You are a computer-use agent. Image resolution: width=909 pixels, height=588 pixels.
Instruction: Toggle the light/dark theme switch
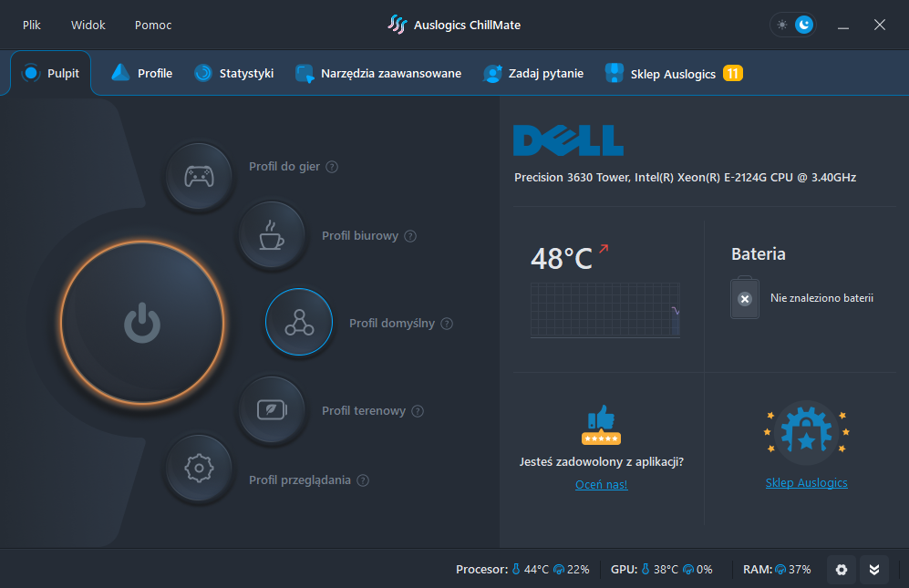793,25
